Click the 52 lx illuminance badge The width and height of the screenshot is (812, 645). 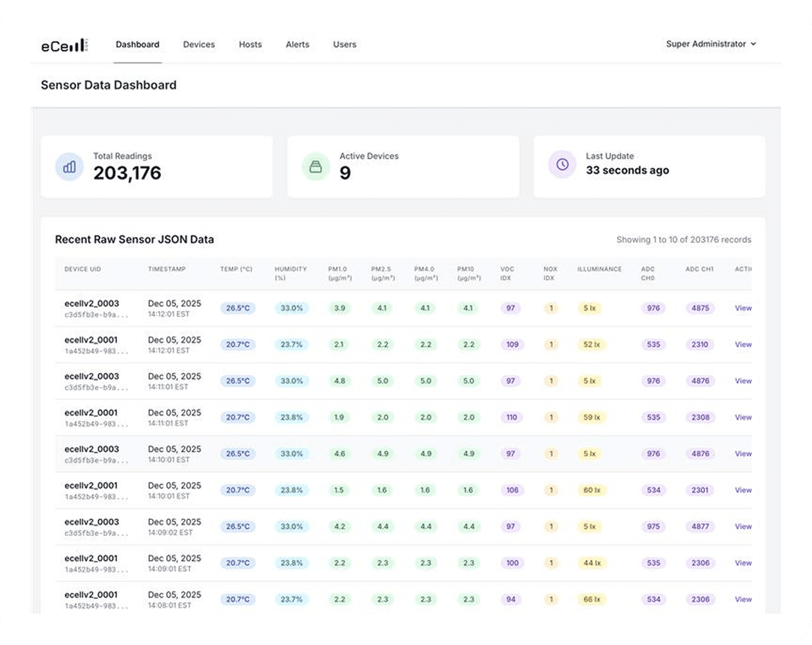pos(591,344)
